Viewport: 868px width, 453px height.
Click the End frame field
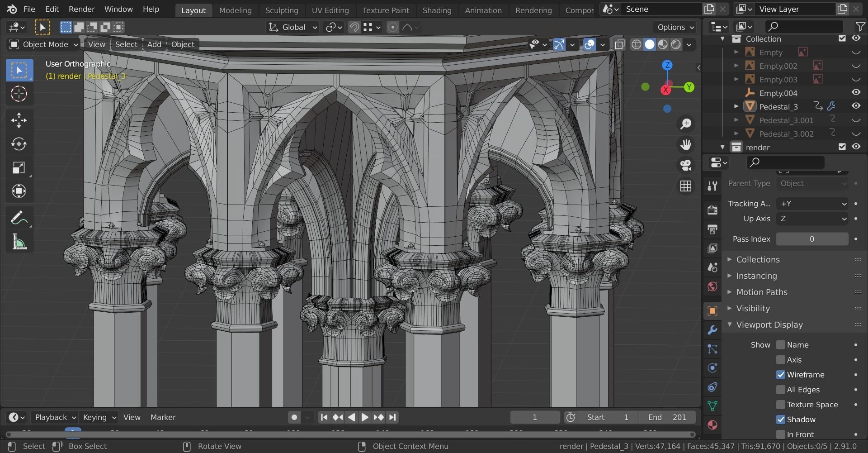[667, 417]
